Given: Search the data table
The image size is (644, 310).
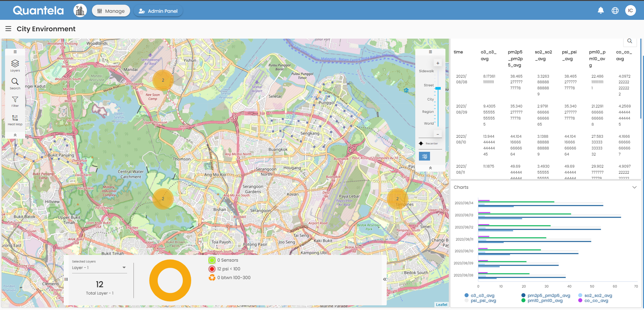Looking at the screenshot, I should click(x=630, y=41).
